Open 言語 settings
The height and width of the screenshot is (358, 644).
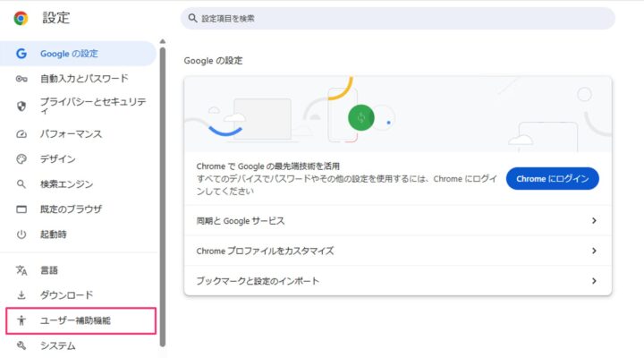pos(78,270)
